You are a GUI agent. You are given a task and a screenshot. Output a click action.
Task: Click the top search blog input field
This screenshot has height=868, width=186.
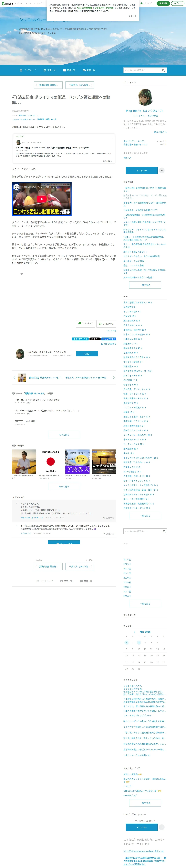pos(142,70)
